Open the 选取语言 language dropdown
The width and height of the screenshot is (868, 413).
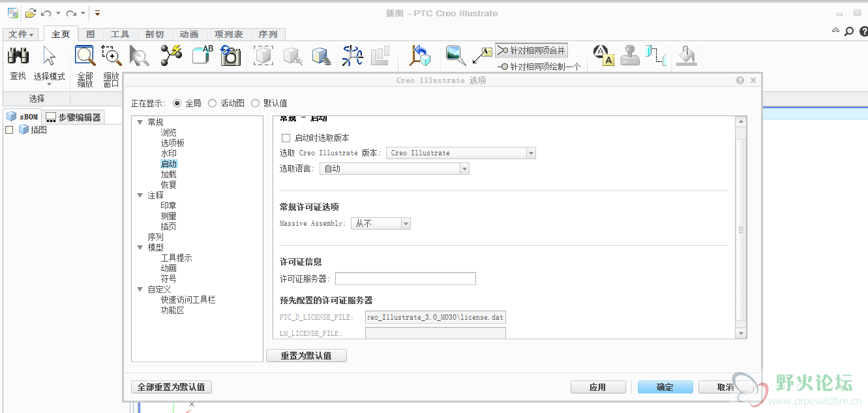pyautogui.click(x=464, y=168)
